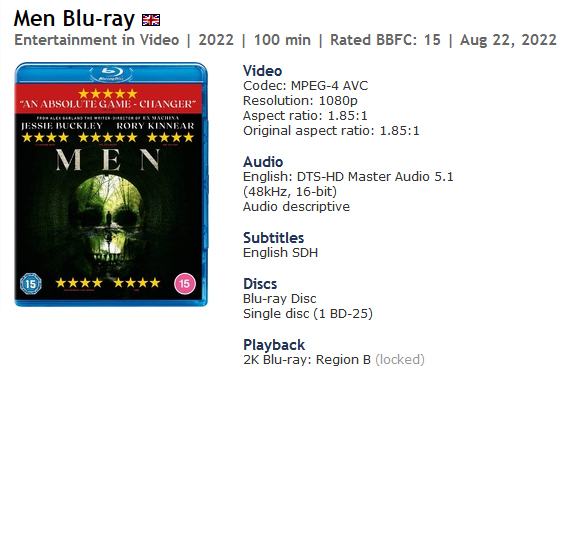Click the Aug 22, 2022 release date
Screen dimensions: 572x536
click(x=508, y=40)
